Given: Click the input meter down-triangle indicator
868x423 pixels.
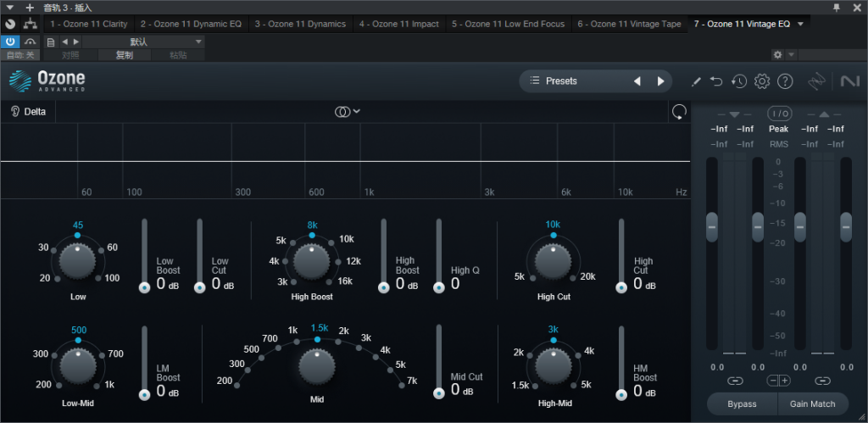Looking at the screenshot, I should [735, 114].
